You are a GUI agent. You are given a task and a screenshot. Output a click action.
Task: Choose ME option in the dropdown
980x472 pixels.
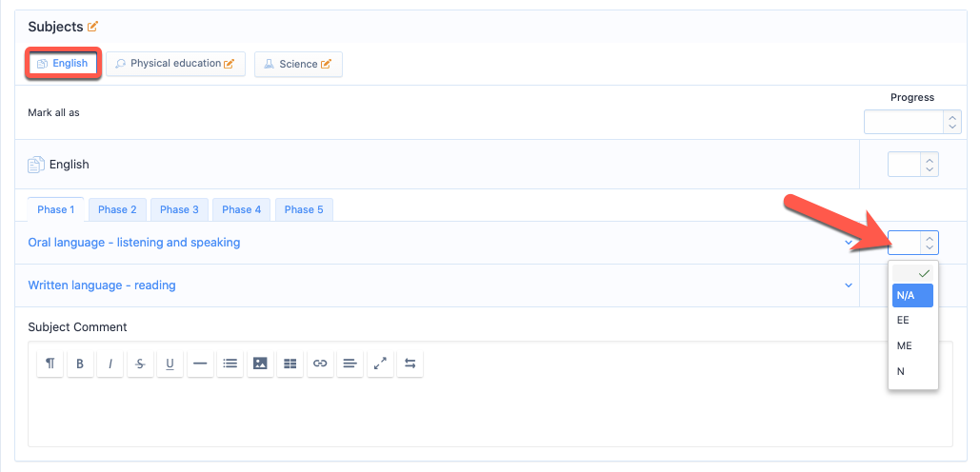(905, 345)
